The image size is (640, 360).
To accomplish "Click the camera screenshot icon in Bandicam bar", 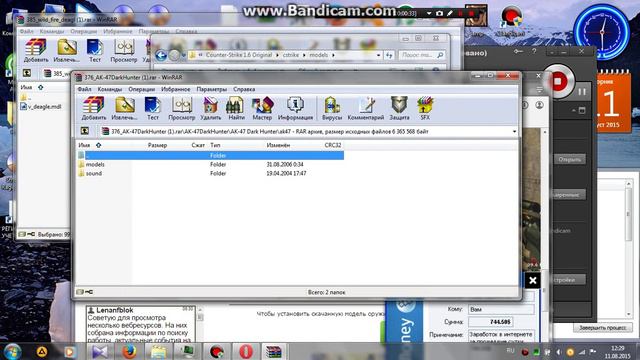I will (x=439, y=13).
